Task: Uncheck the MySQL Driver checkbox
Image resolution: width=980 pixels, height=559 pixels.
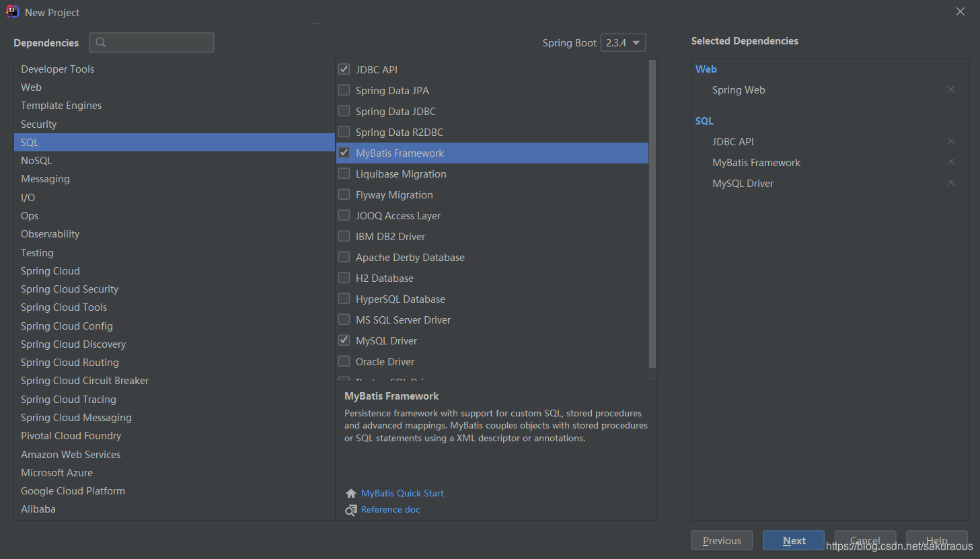Action: tap(344, 340)
